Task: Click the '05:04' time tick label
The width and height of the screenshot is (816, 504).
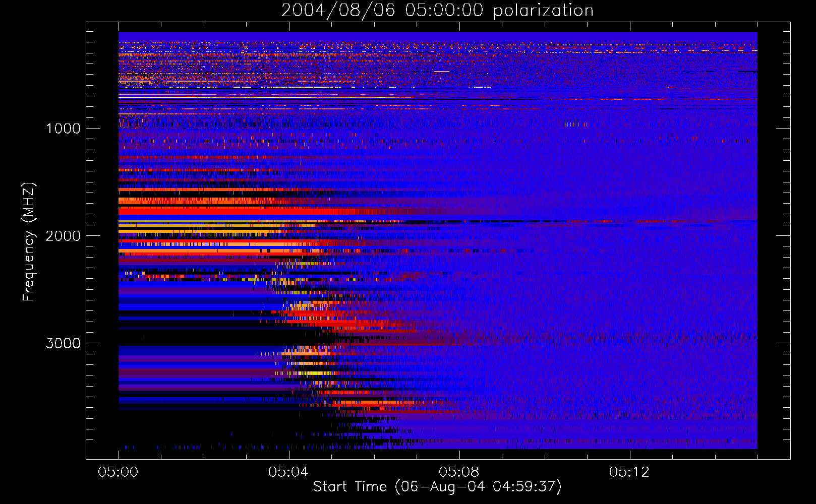Action: coord(288,472)
